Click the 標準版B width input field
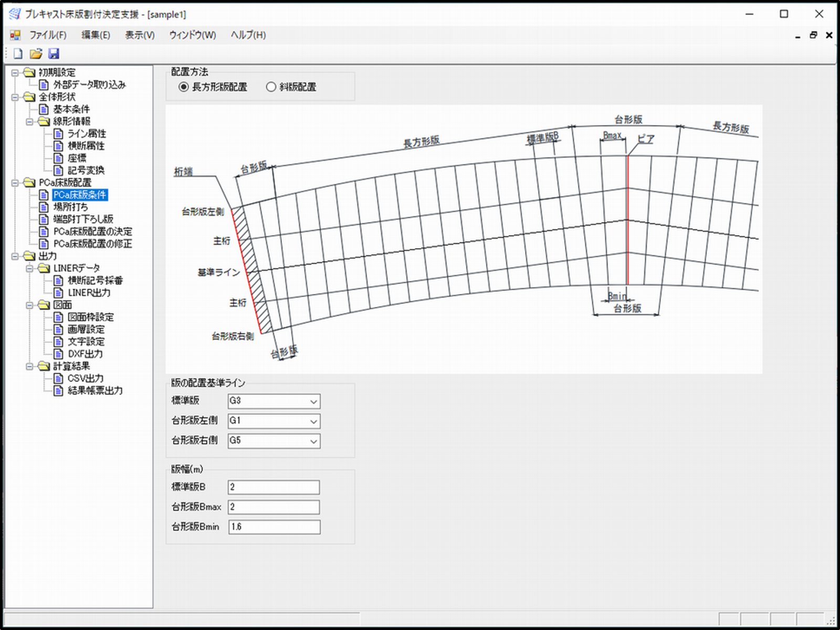The width and height of the screenshot is (840, 630). 274,487
